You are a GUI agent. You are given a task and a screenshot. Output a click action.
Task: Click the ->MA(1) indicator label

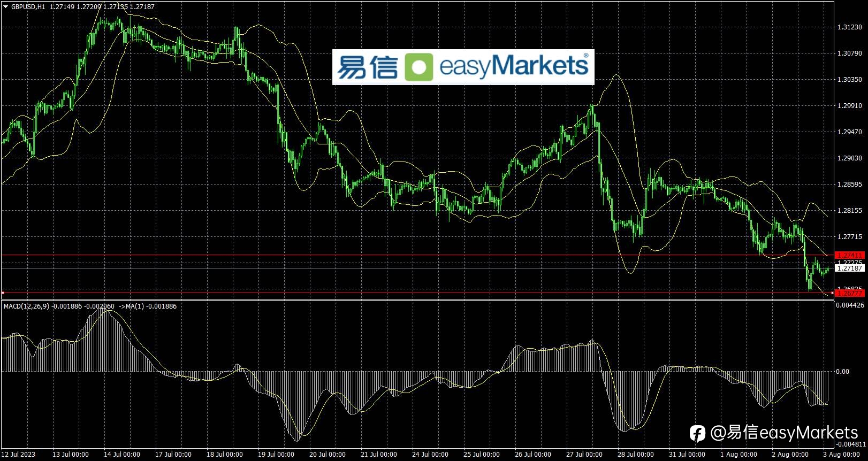point(131,306)
